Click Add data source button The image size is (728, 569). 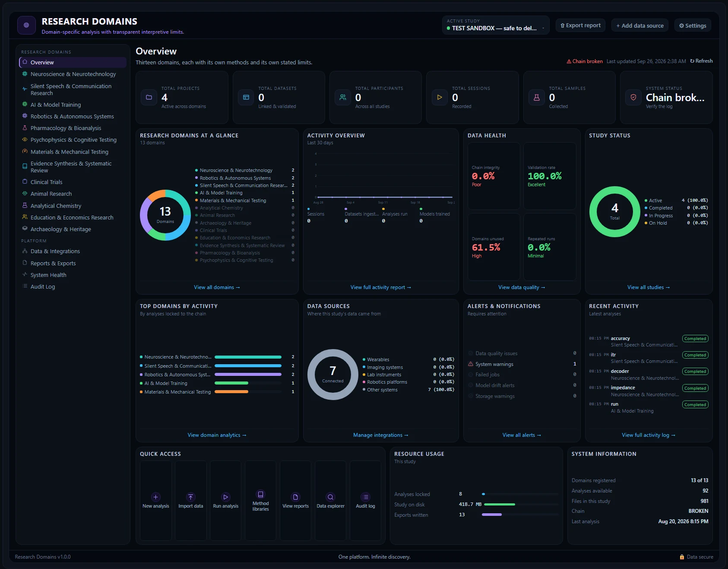pyautogui.click(x=640, y=25)
